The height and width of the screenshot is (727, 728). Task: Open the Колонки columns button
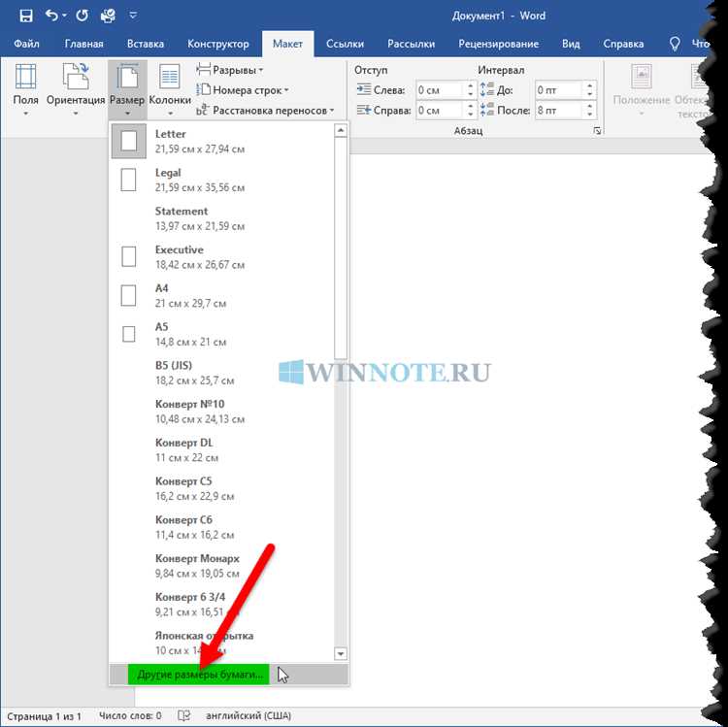(170, 89)
